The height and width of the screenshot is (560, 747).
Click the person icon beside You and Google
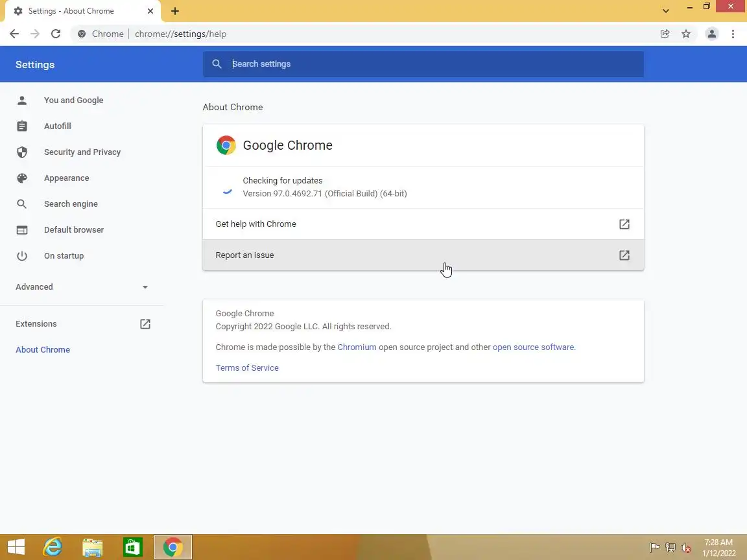coord(22,100)
